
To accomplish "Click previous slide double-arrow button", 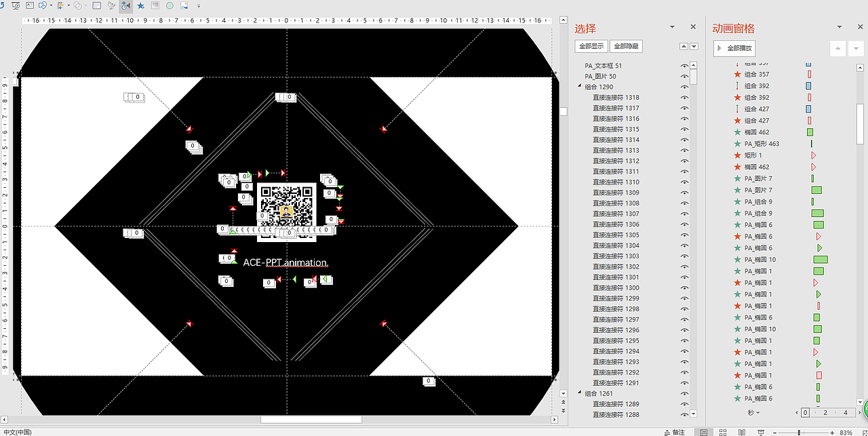I will point(564,402).
